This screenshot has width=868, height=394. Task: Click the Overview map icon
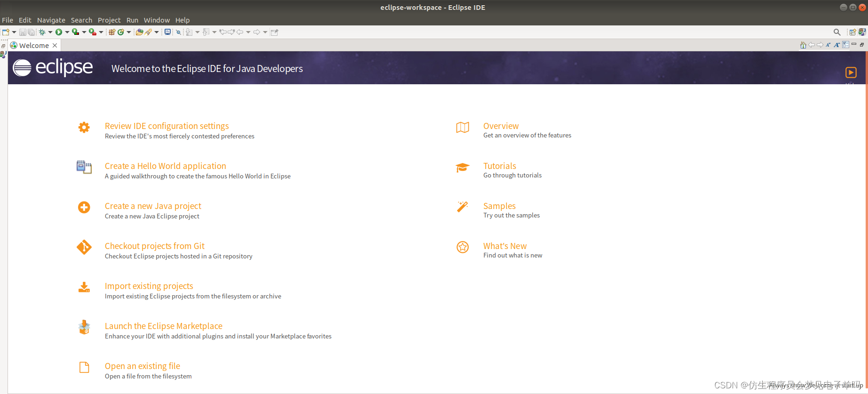tap(463, 127)
